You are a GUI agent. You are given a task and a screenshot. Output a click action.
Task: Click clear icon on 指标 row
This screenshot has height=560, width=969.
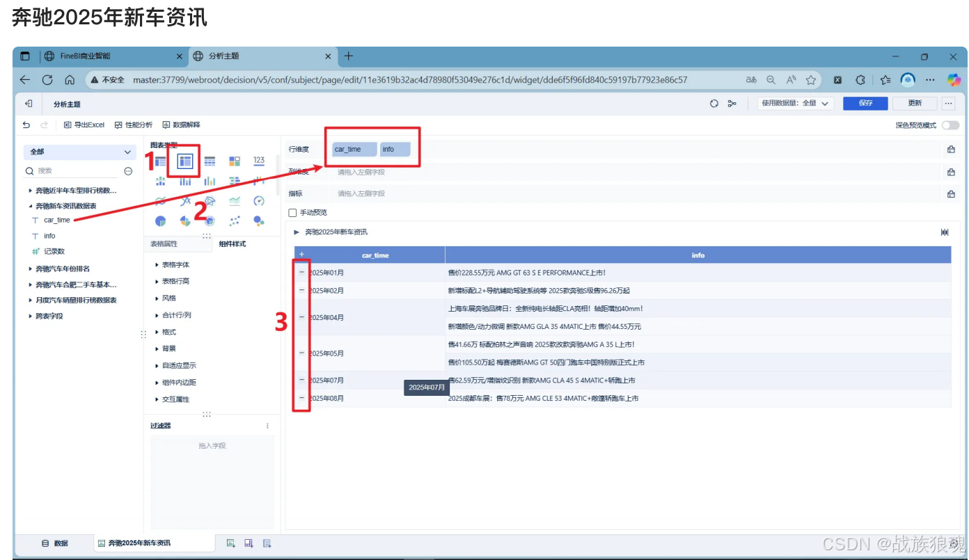click(951, 194)
